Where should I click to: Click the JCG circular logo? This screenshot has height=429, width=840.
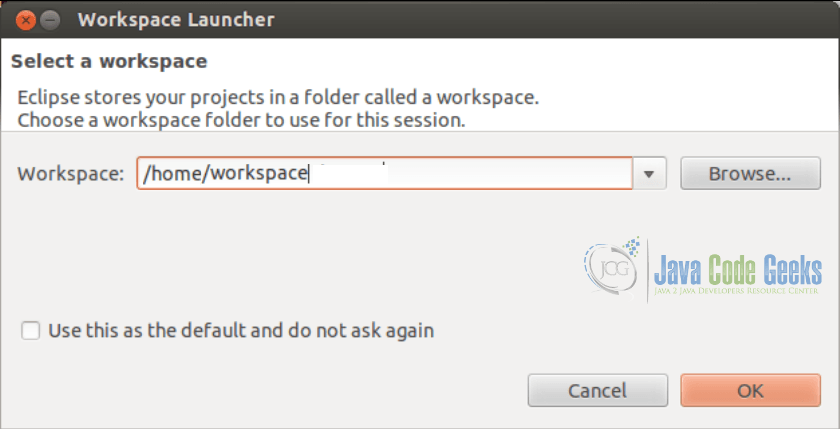pyautogui.click(x=612, y=269)
